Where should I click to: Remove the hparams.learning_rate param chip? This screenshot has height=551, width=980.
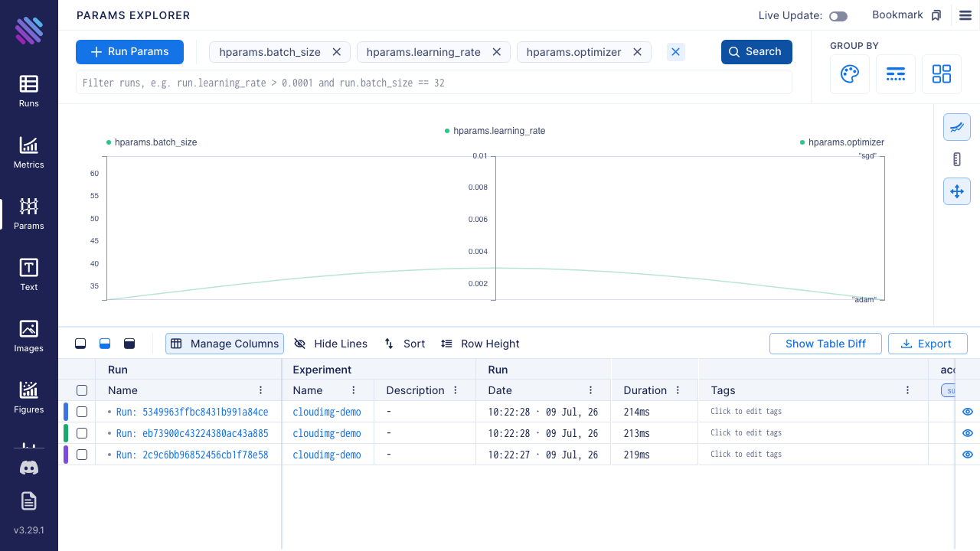496,52
